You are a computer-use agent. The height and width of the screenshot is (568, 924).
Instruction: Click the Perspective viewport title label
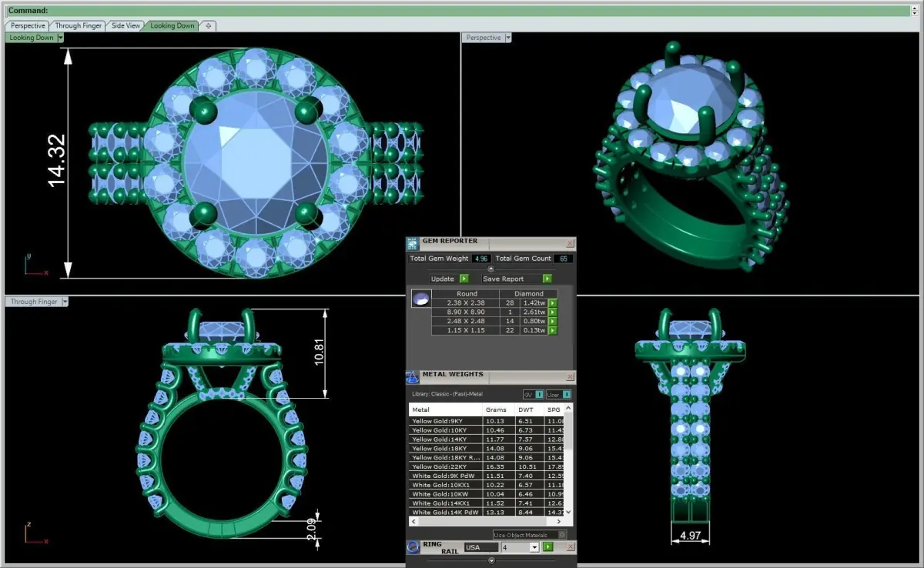click(484, 37)
